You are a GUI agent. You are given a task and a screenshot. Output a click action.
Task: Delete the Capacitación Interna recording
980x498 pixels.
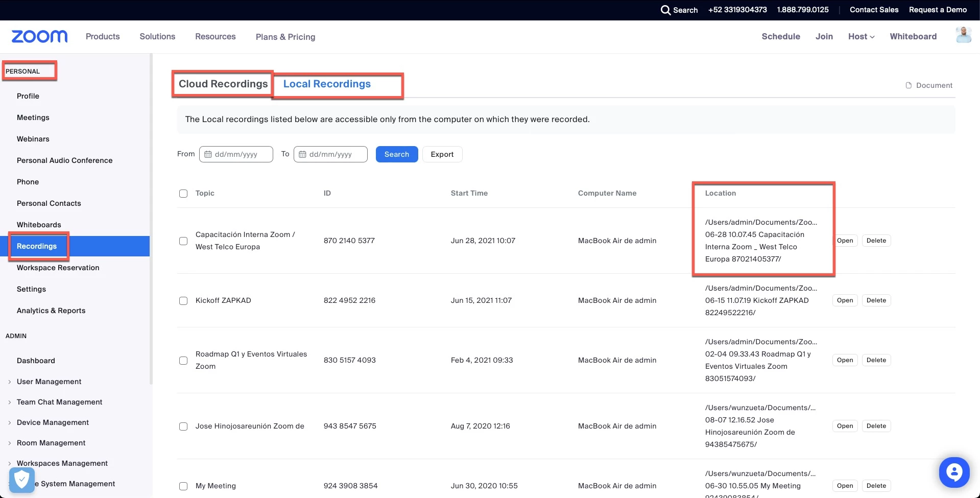point(876,241)
